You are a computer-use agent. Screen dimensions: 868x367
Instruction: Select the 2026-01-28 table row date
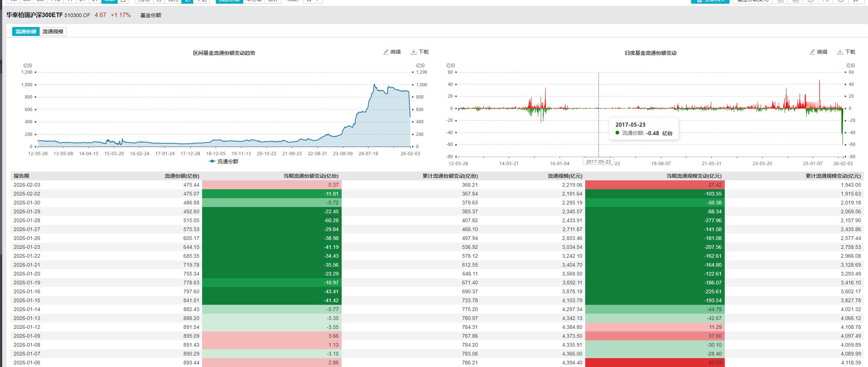point(27,220)
